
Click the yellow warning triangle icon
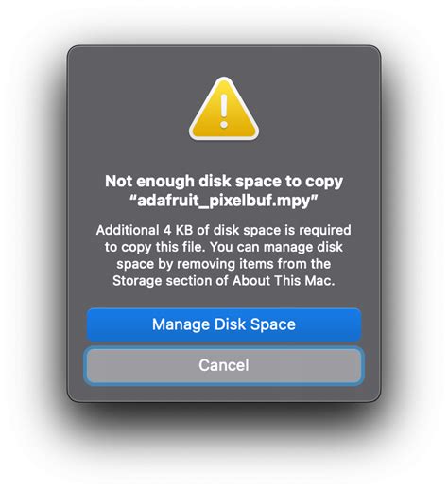tap(224, 109)
